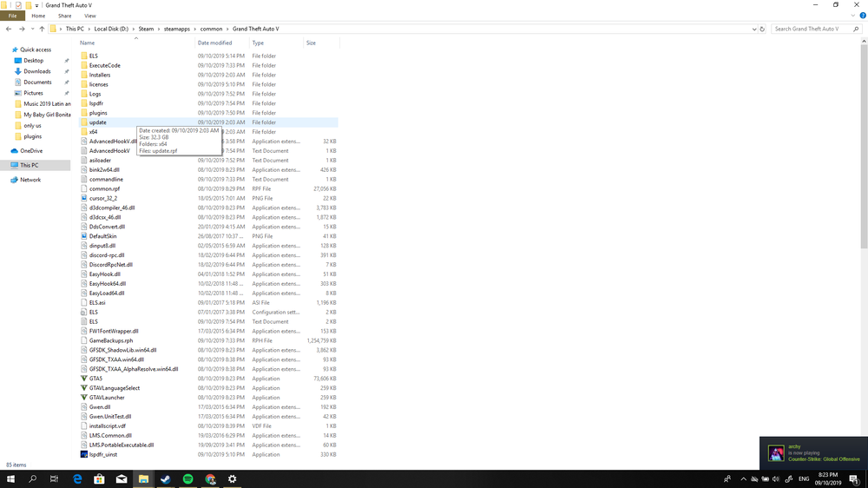Viewport: 868px width, 488px height.
Task: Select the update folder row
Action: click(207, 122)
